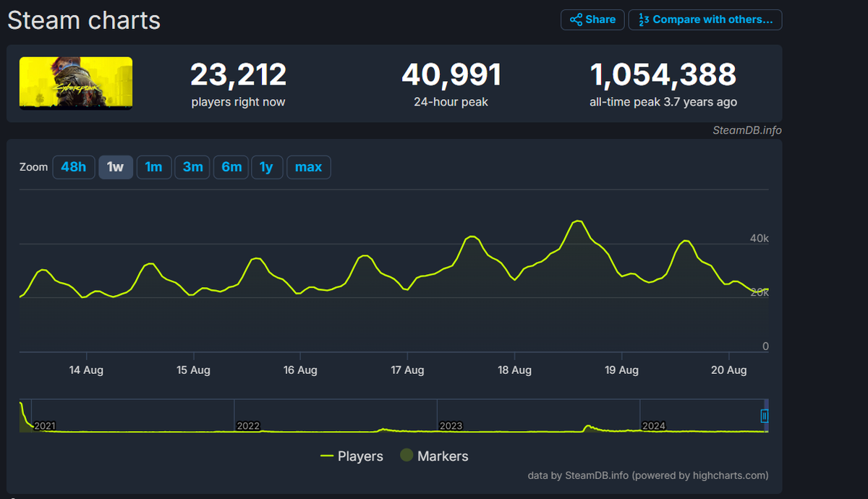Screen dimensions: 868x499
Task: Click the 15 Aug axis label
Action: (193, 370)
